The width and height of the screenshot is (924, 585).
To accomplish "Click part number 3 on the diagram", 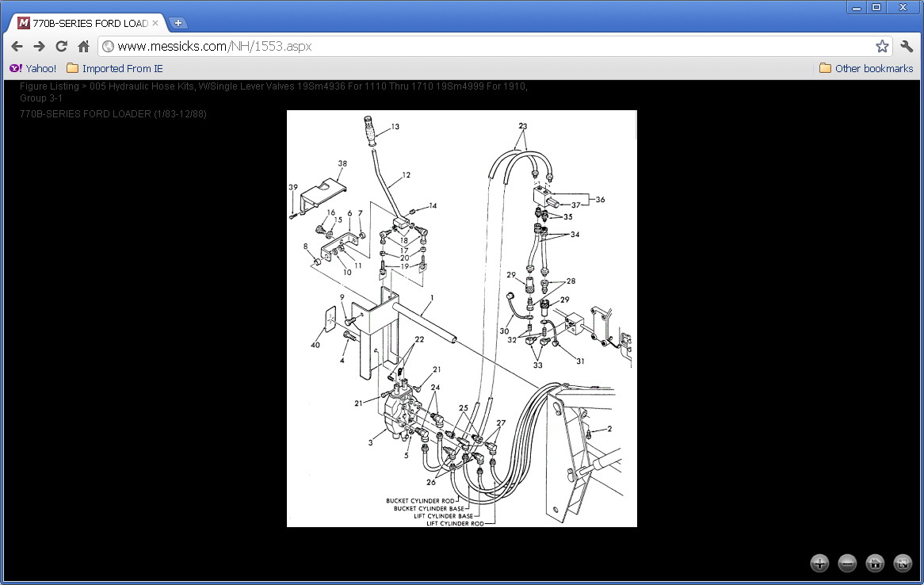I will click(x=370, y=442).
